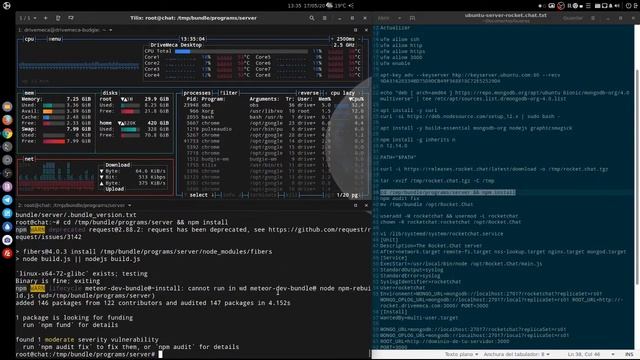This screenshot has width=640, height=360.
Task: Select the budgie-wm process row
Action: (273, 159)
